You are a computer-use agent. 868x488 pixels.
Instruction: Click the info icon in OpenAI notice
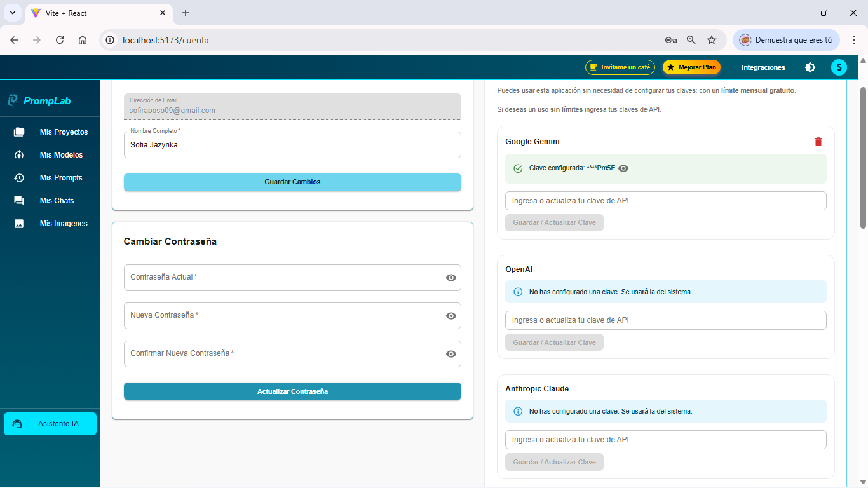click(518, 292)
